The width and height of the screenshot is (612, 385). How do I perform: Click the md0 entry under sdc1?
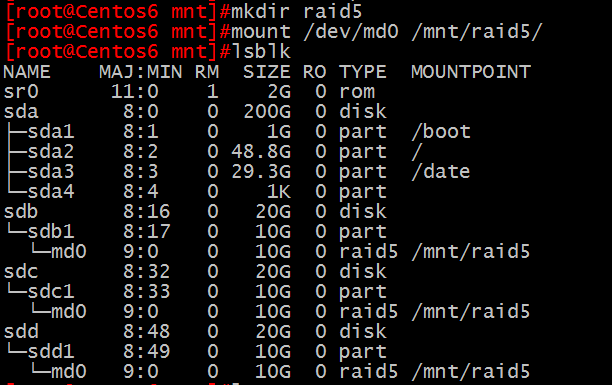click(69, 311)
